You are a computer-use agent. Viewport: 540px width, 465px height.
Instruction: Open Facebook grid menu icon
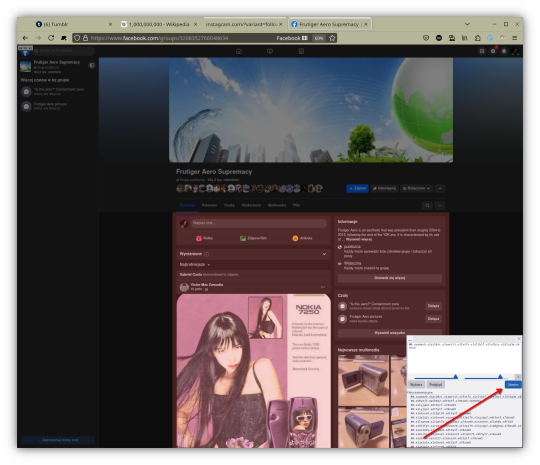(482, 51)
